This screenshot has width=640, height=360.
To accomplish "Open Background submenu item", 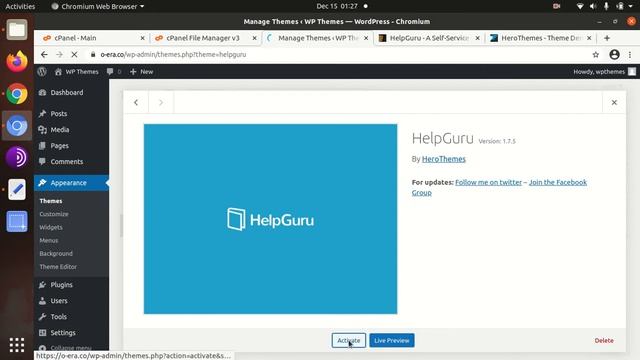I will click(x=56, y=253).
